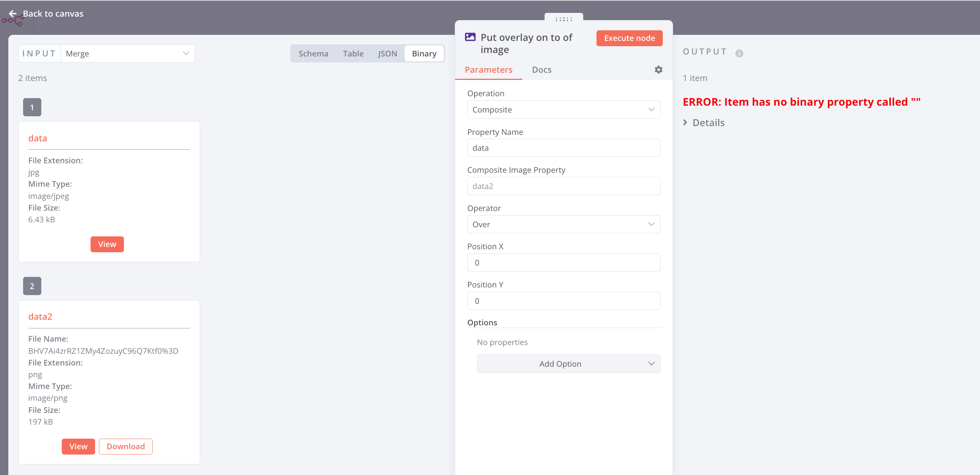
Task: Click the Composite Image Property field
Action: point(564,186)
